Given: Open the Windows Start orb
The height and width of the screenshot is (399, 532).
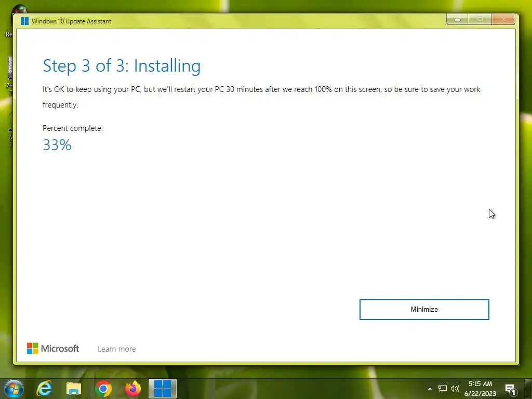Looking at the screenshot, I should point(14,389).
